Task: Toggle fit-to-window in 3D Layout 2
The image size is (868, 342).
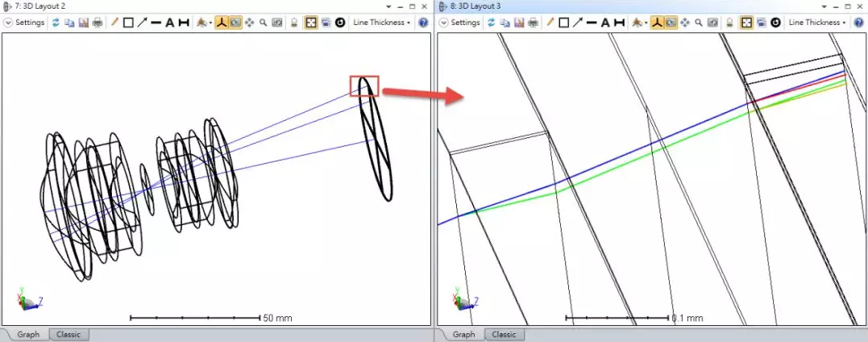Action: coord(311,23)
